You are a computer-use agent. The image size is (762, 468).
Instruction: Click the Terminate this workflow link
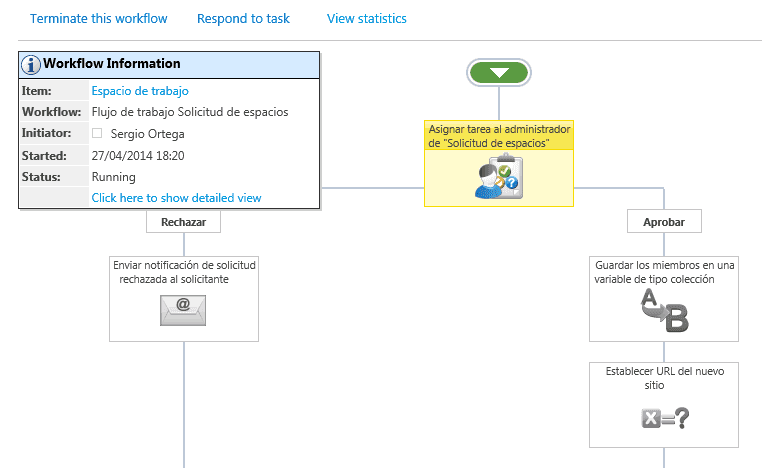click(99, 18)
